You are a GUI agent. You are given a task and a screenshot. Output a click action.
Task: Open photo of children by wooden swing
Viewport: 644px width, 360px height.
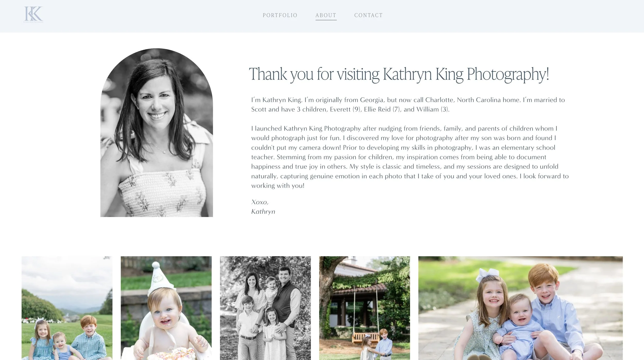365,308
